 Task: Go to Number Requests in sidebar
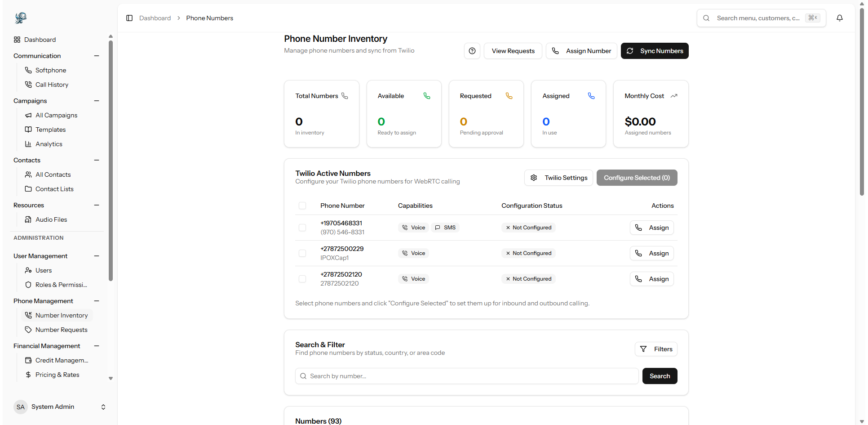coord(61,330)
